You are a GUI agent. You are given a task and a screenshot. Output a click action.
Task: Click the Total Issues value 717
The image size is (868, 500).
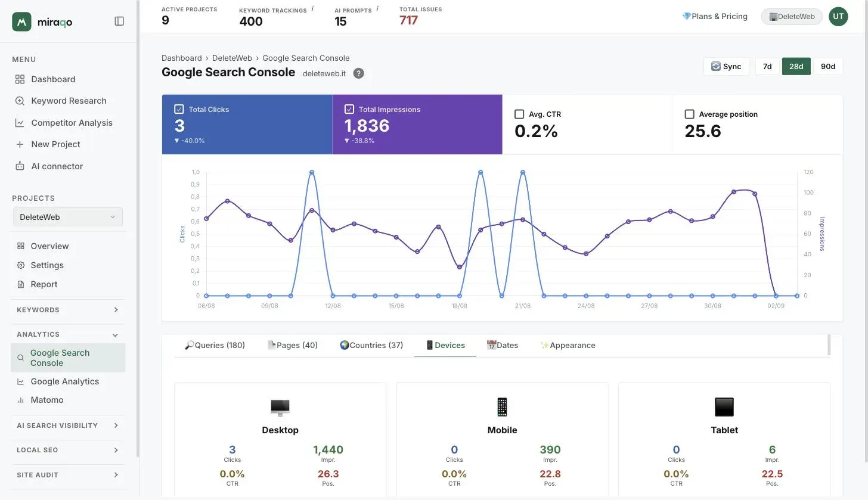(408, 20)
